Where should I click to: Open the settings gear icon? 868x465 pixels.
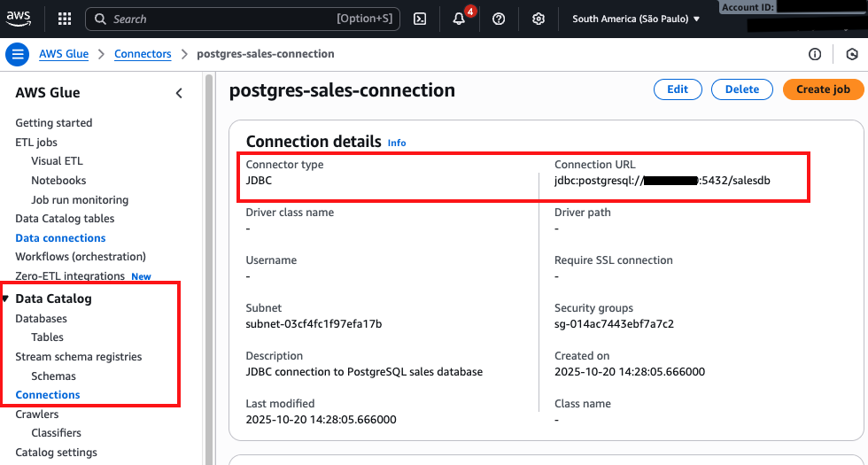tap(539, 19)
